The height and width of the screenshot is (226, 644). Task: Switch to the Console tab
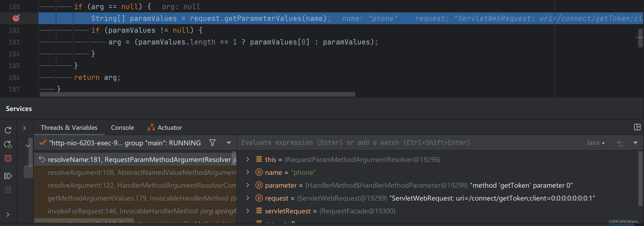(122, 128)
